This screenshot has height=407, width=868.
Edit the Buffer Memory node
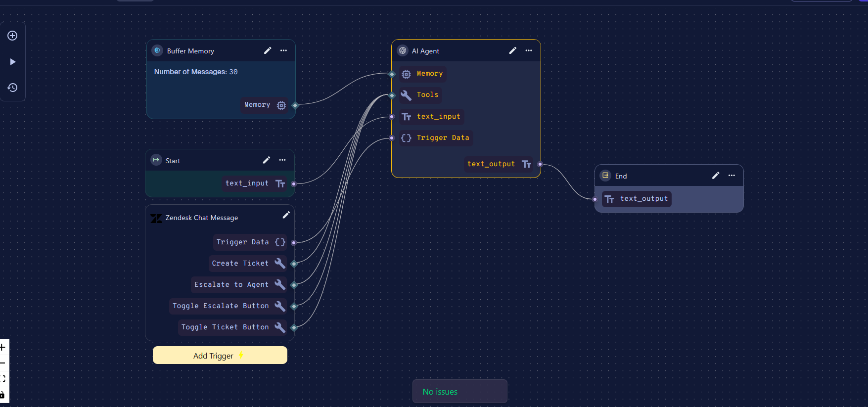pyautogui.click(x=268, y=50)
